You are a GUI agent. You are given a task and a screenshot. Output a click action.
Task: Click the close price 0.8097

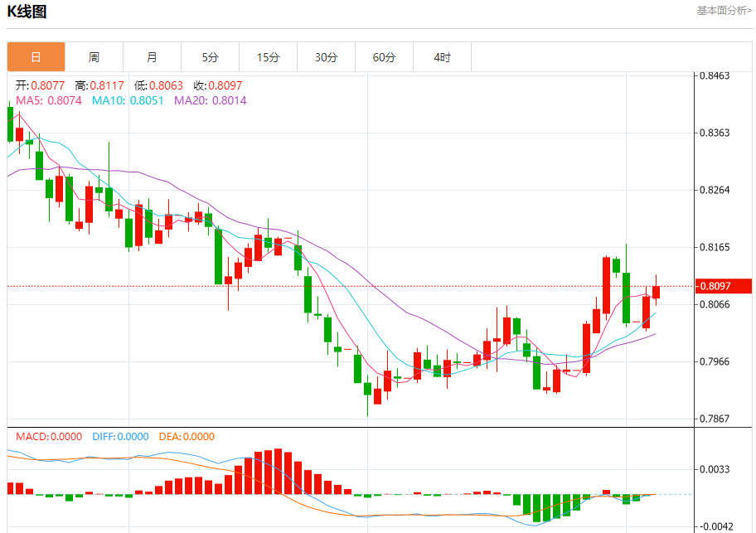[225, 85]
